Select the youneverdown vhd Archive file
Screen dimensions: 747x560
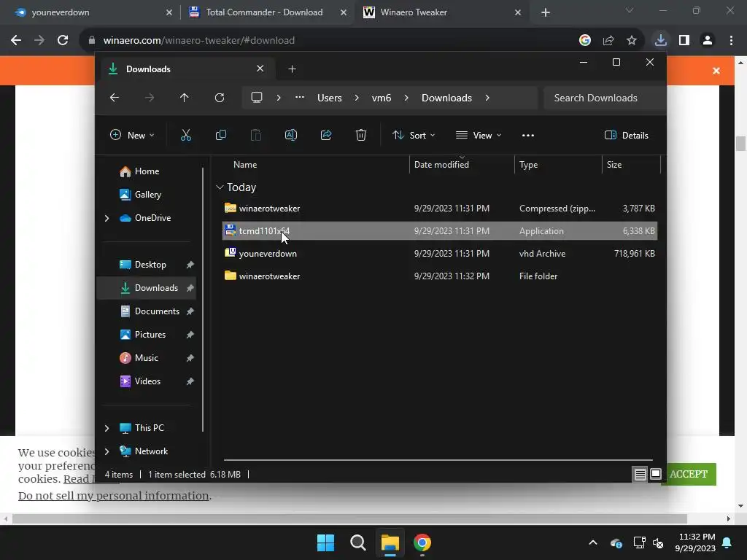point(440,254)
